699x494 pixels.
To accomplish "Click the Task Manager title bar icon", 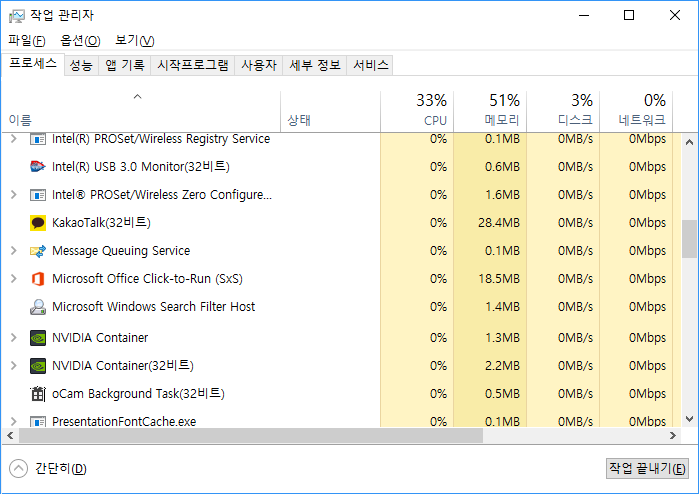I will tap(16, 16).
